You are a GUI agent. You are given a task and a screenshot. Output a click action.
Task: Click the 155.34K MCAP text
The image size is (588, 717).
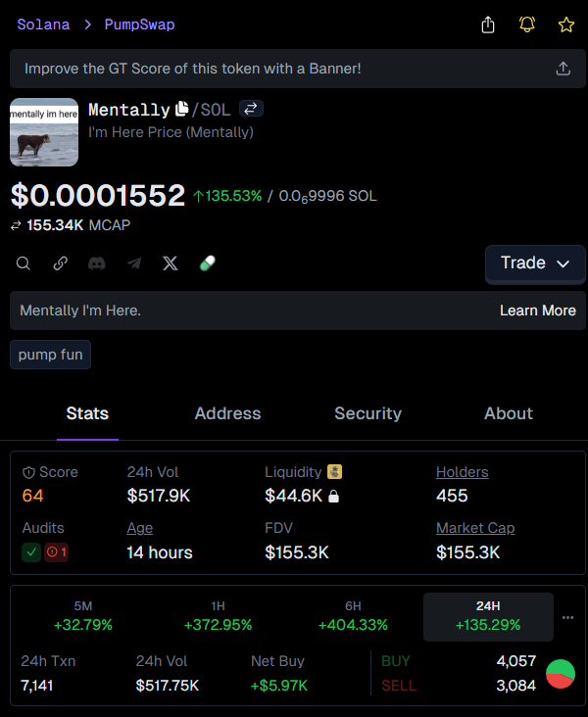click(x=78, y=225)
